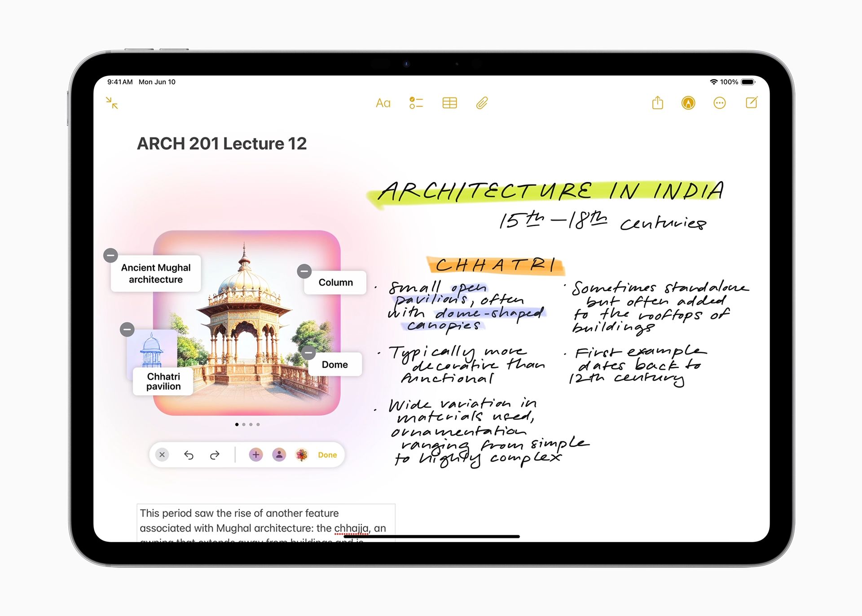This screenshot has height=616, width=862.
Task: Cancel Image Playground with the X button
Action: (x=162, y=455)
